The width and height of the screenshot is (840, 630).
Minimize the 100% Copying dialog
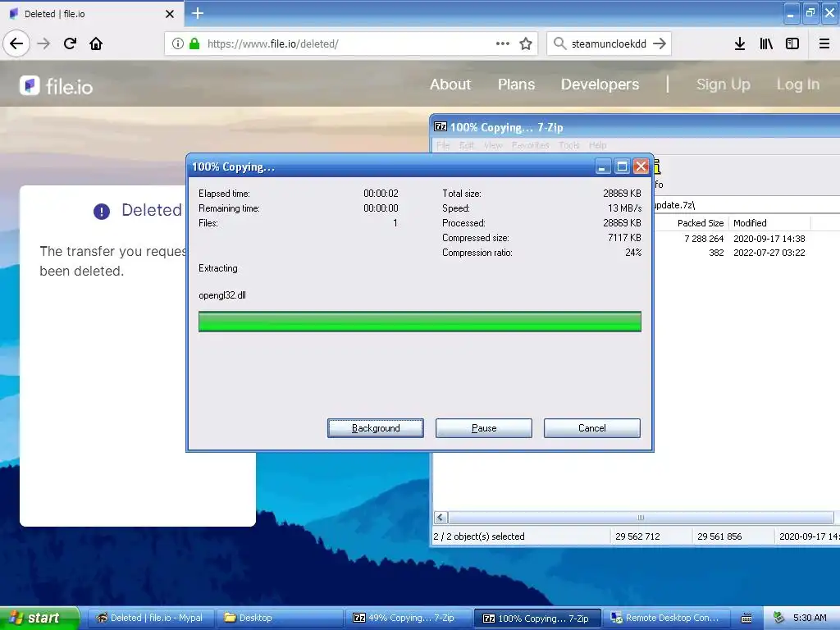(x=603, y=167)
